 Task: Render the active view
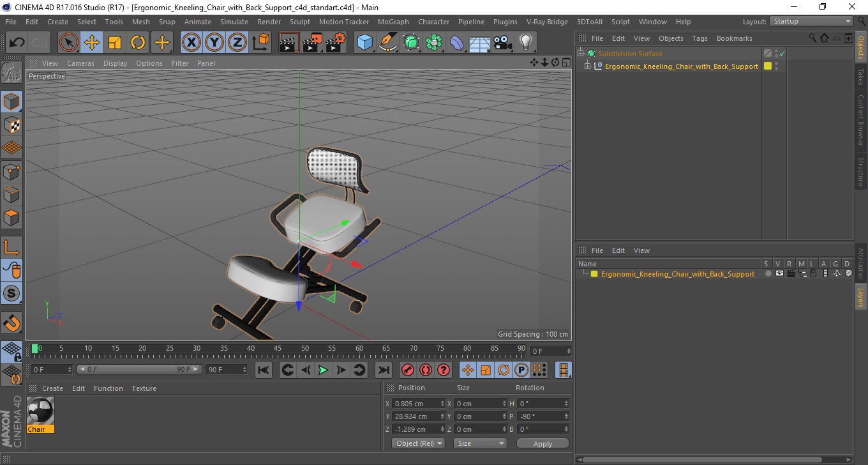[x=289, y=43]
